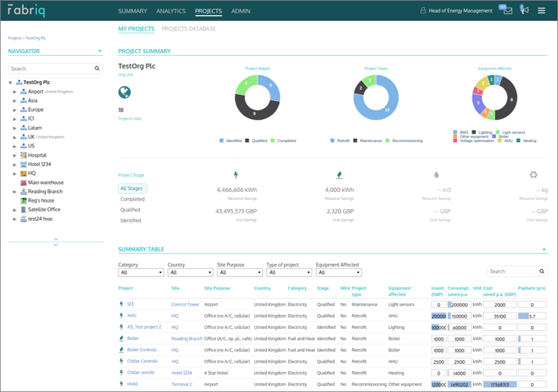Screen dimensions: 558x392
Task: Switch to the Projects Database tab
Action: coord(189,29)
